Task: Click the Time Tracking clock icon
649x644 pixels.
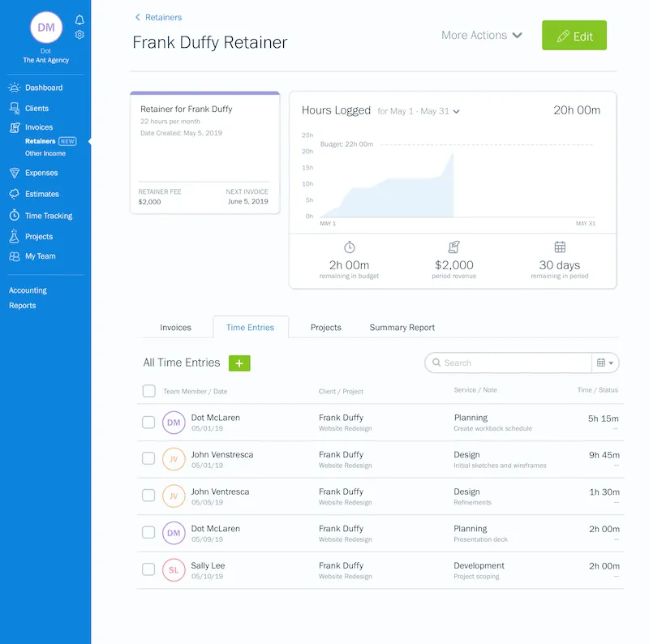Action: 15,216
